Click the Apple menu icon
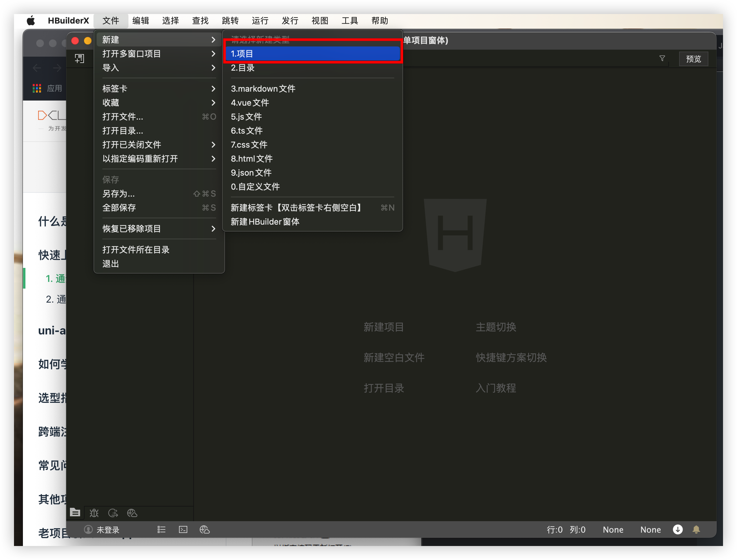This screenshot has width=737, height=560. tap(31, 21)
